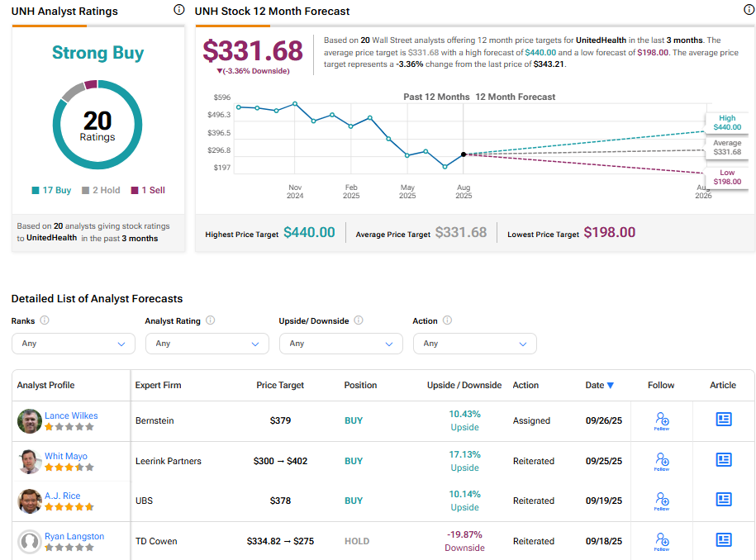Sort table by Date column
The width and height of the screenshot is (756, 560).
click(x=599, y=385)
